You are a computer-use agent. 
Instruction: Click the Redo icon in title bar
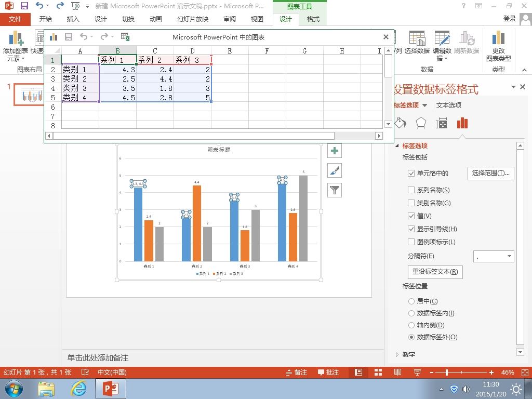tap(60, 6)
